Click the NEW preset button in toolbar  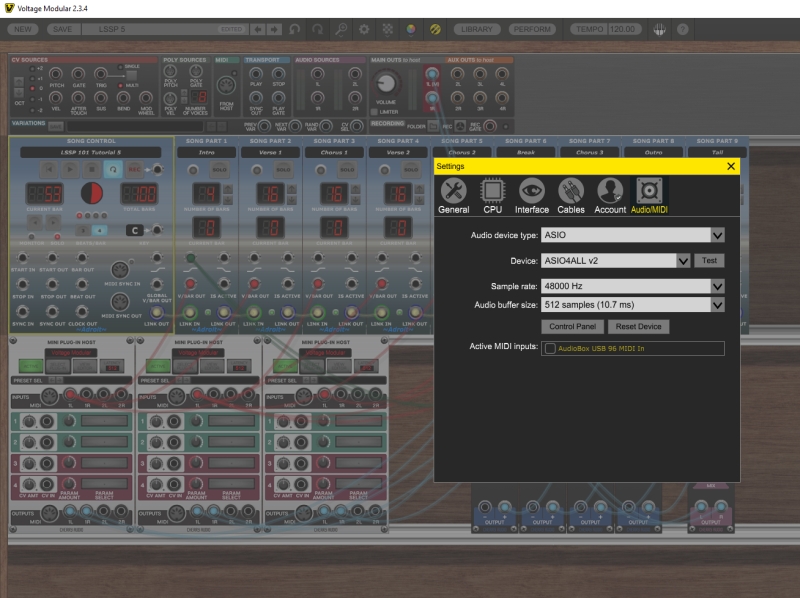(23, 30)
